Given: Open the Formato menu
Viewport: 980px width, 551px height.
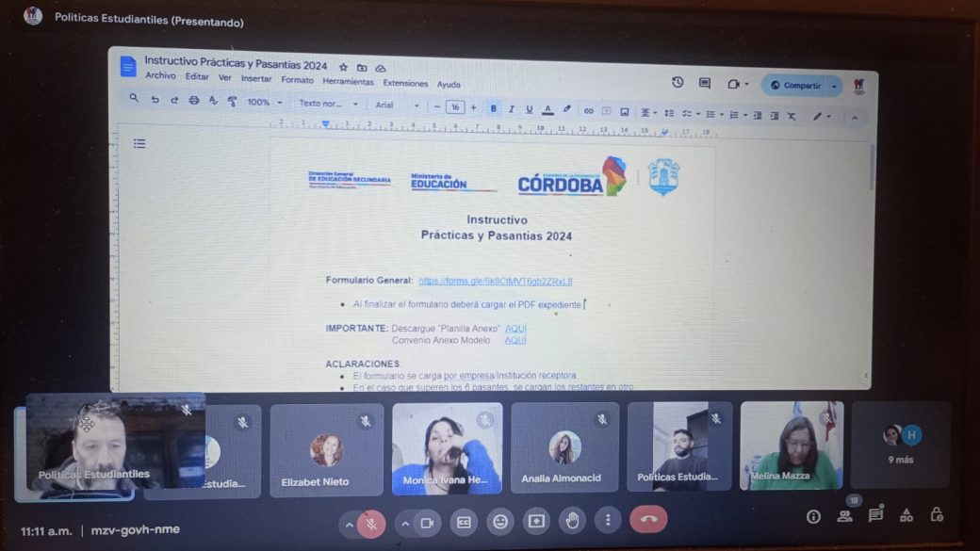Looking at the screenshot, I should pyautogui.click(x=297, y=80).
